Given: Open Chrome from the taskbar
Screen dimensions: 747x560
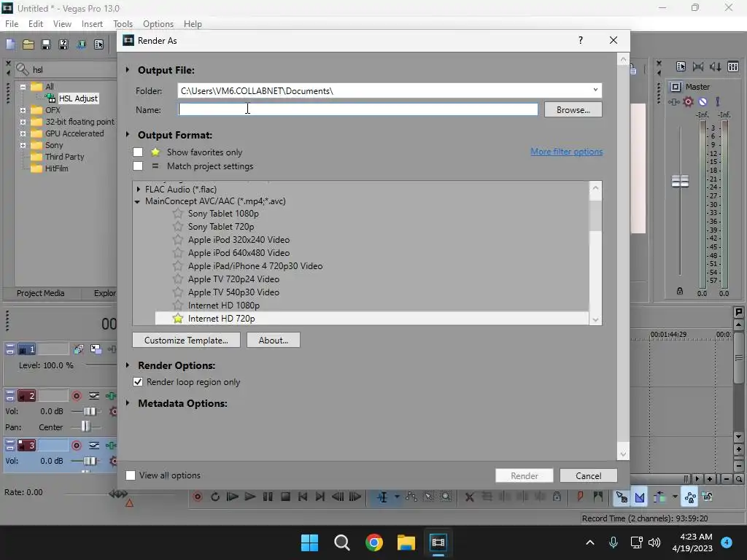Looking at the screenshot, I should (x=374, y=542).
